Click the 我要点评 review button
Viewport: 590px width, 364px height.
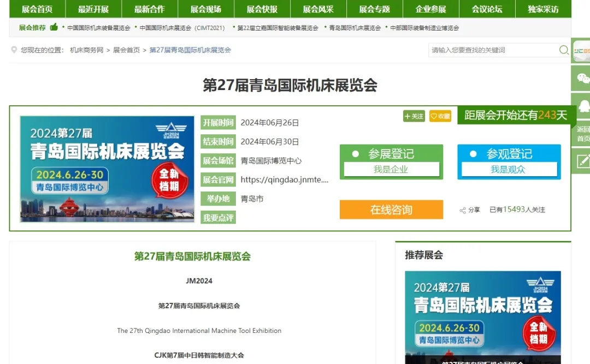point(218,217)
